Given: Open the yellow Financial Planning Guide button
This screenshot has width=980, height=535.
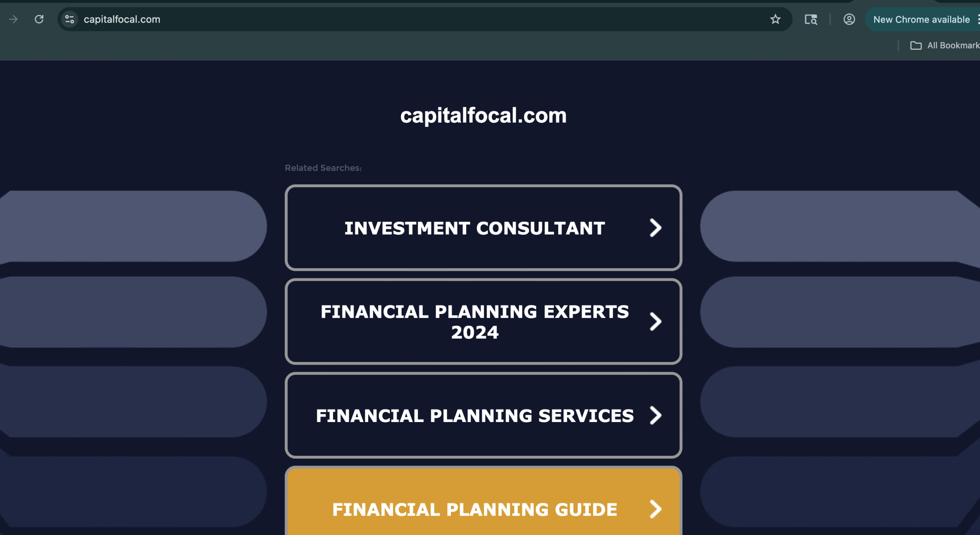Looking at the screenshot, I should [x=475, y=509].
